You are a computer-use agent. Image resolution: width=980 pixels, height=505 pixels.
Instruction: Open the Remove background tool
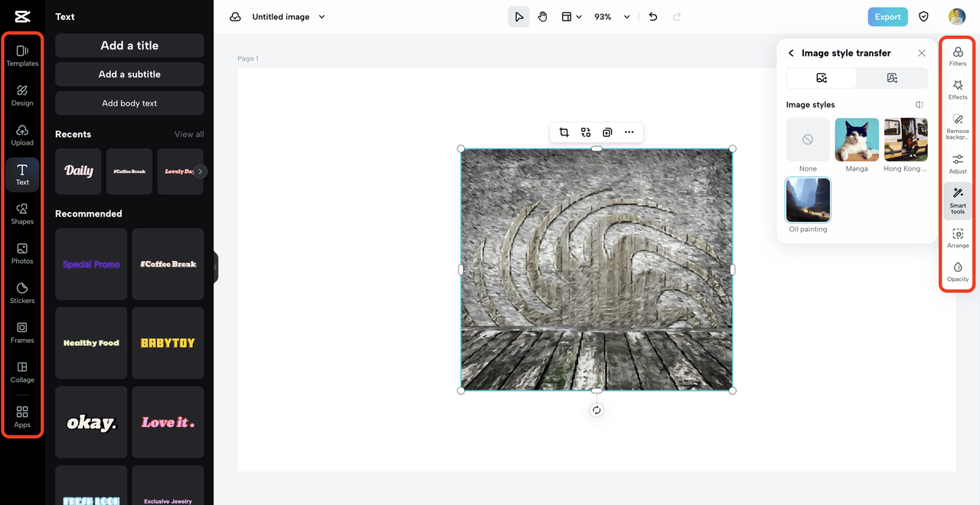point(958,126)
